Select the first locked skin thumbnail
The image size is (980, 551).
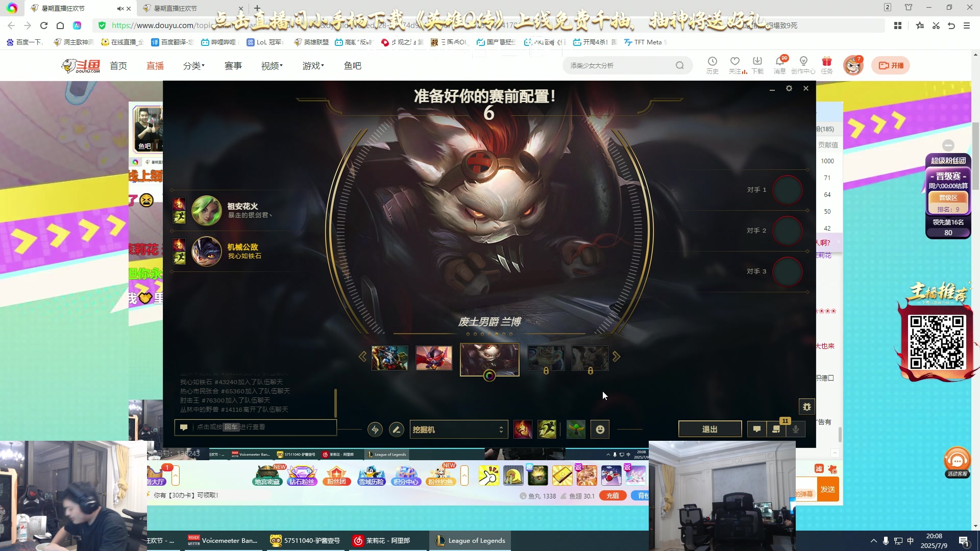(x=546, y=358)
